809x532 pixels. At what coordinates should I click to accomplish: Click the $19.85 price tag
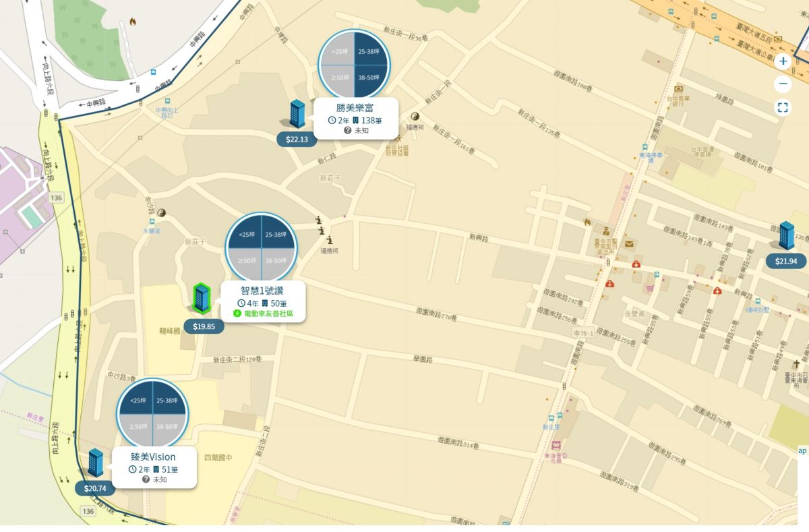point(204,326)
